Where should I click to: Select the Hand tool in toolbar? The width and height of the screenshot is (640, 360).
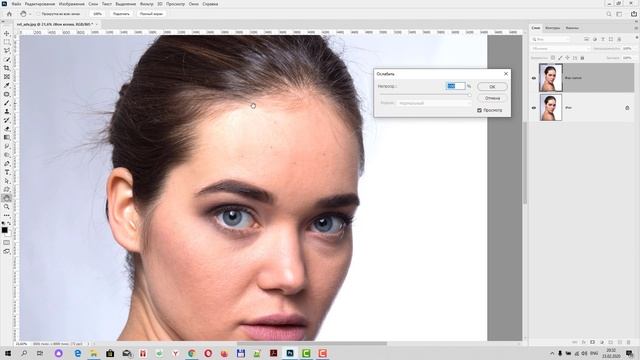point(7,198)
